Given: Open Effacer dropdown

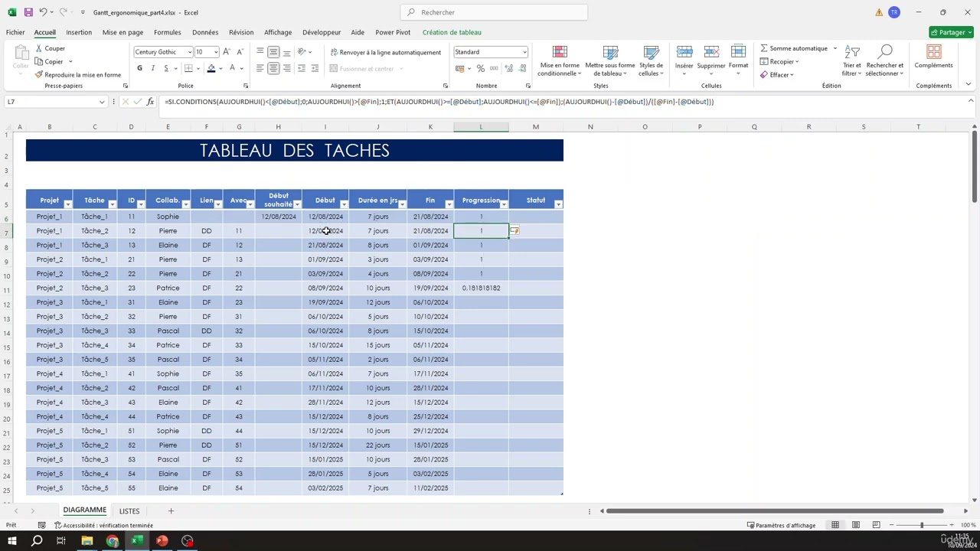Looking at the screenshot, I should (777, 75).
